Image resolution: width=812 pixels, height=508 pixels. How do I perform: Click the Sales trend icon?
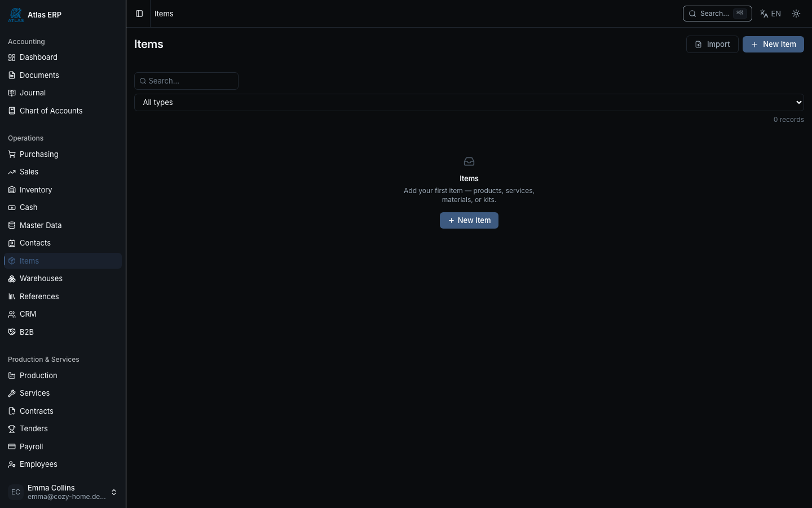click(12, 172)
